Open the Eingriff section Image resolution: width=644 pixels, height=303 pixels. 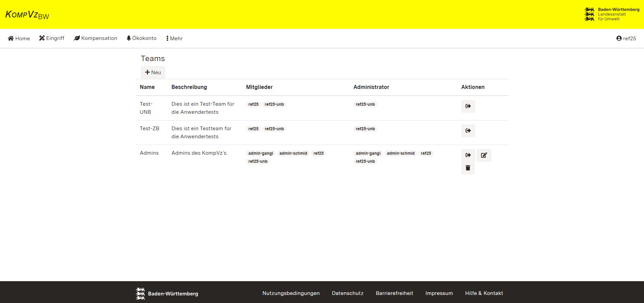point(52,38)
